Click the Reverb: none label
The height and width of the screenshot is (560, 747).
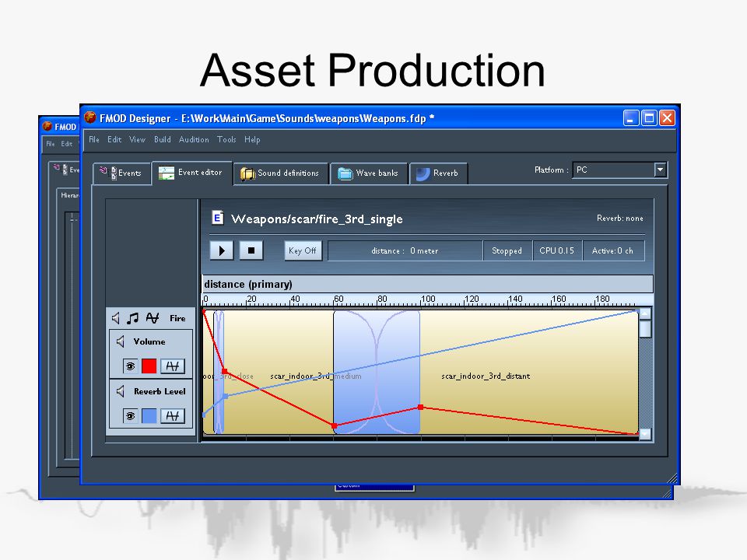pos(620,218)
